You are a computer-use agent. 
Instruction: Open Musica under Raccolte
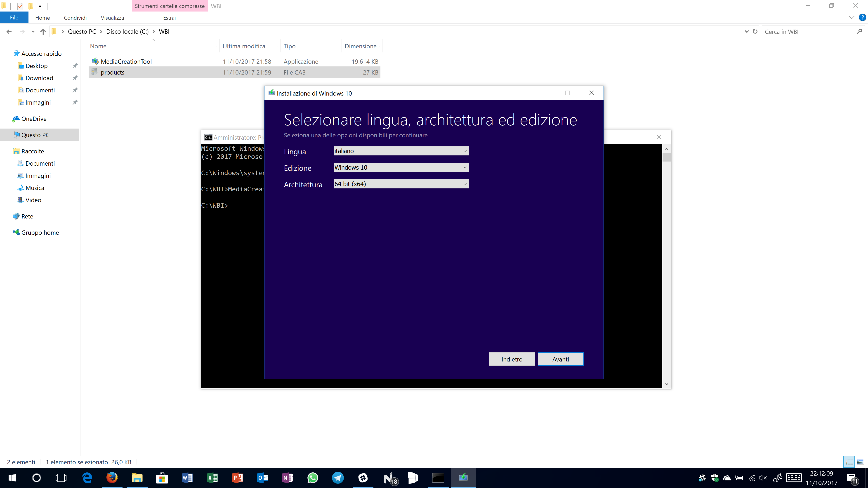tap(31, 188)
